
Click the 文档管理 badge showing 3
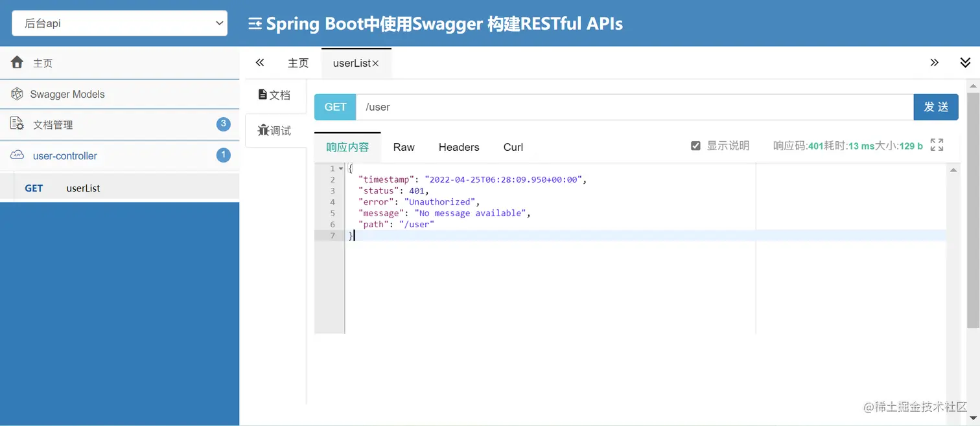coord(223,124)
